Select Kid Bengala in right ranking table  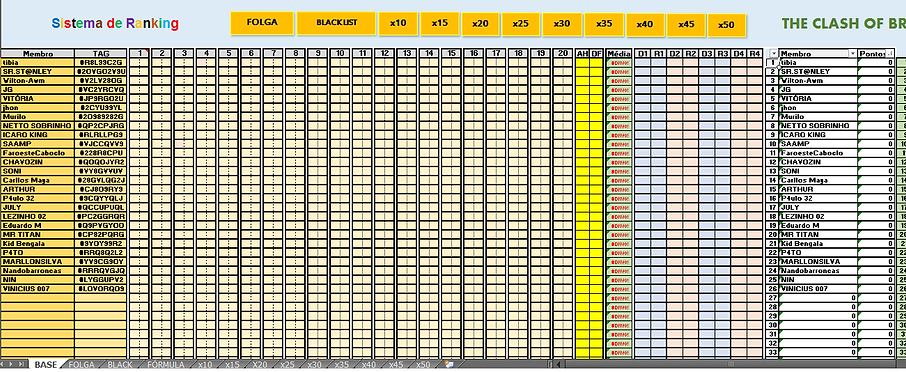pos(818,244)
